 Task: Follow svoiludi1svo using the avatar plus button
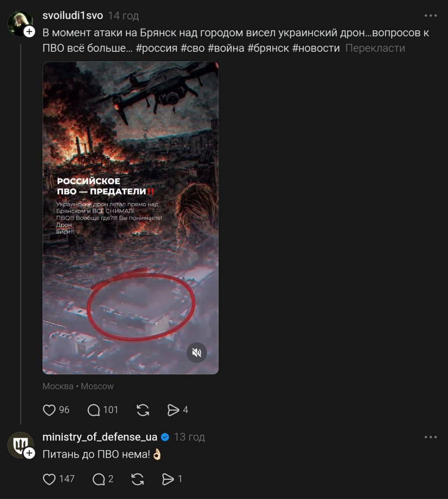click(x=30, y=32)
